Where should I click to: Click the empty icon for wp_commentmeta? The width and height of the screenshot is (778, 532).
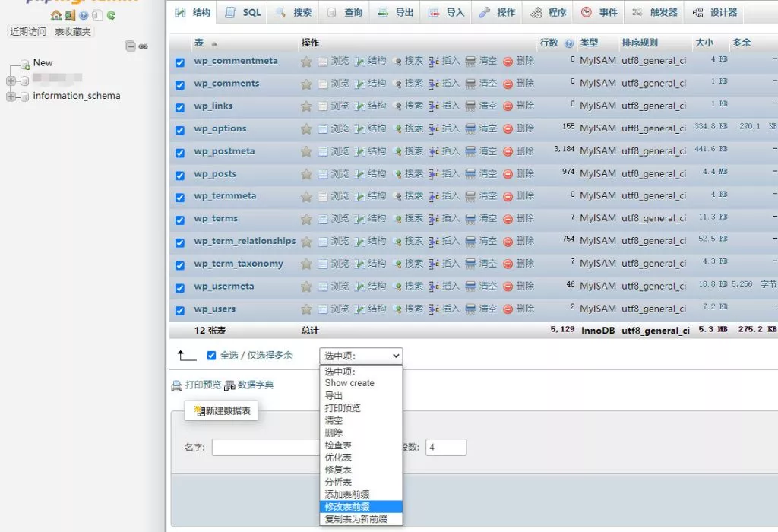click(471, 62)
